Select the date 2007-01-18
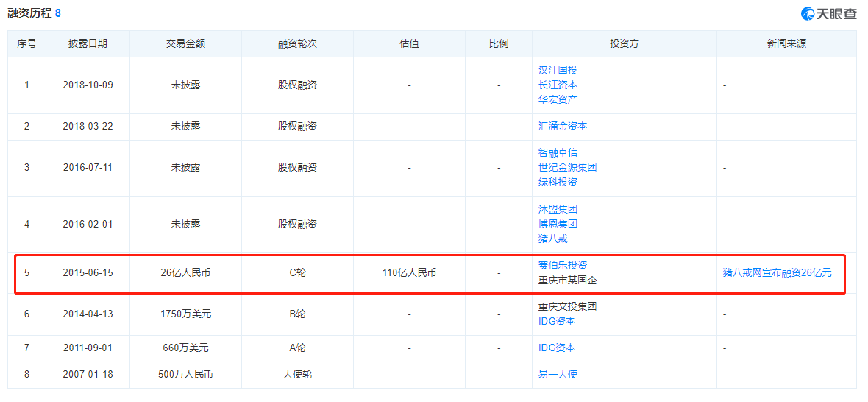Image resolution: width=868 pixels, height=402 pixels. [88, 375]
